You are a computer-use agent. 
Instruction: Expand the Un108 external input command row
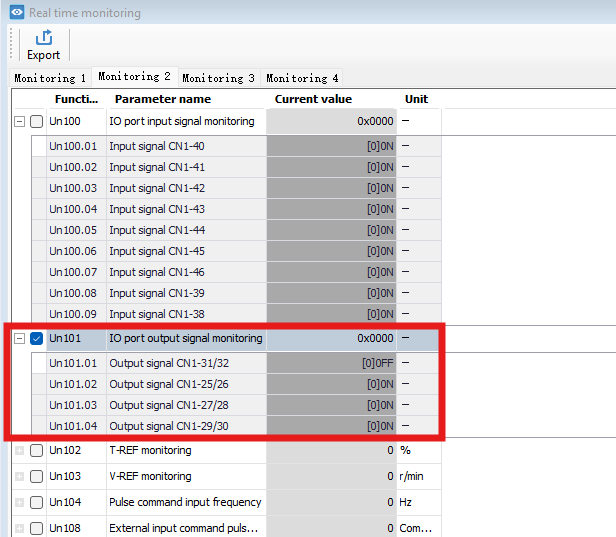click(x=19, y=528)
